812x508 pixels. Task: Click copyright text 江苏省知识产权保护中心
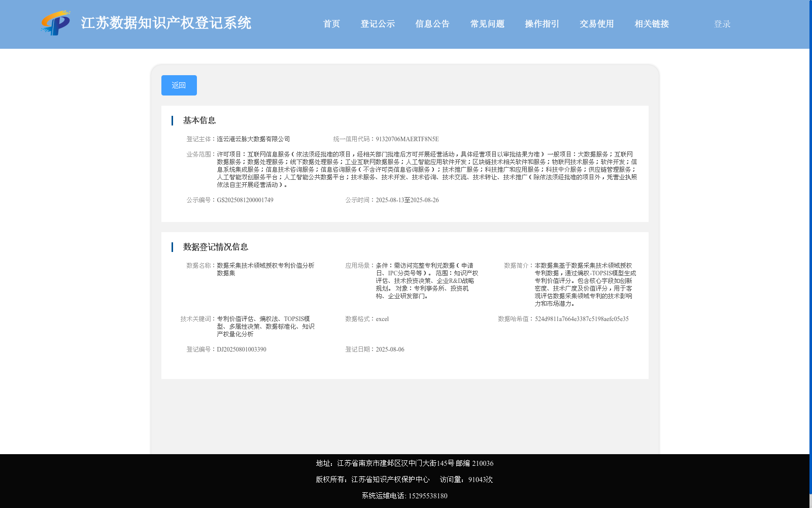tap(390, 480)
